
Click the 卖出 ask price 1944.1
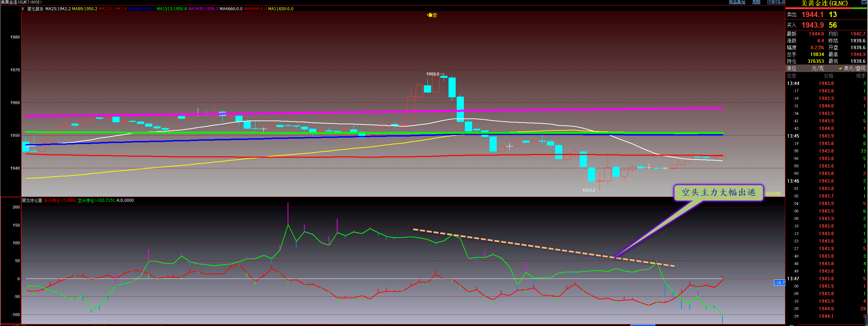pyautogui.click(x=812, y=15)
